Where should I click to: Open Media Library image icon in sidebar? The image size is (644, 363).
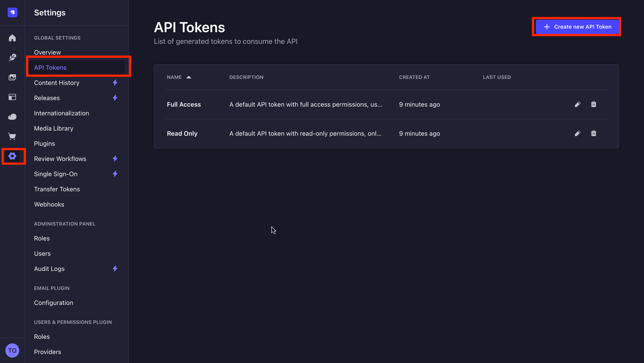pyautogui.click(x=12, y=77)
